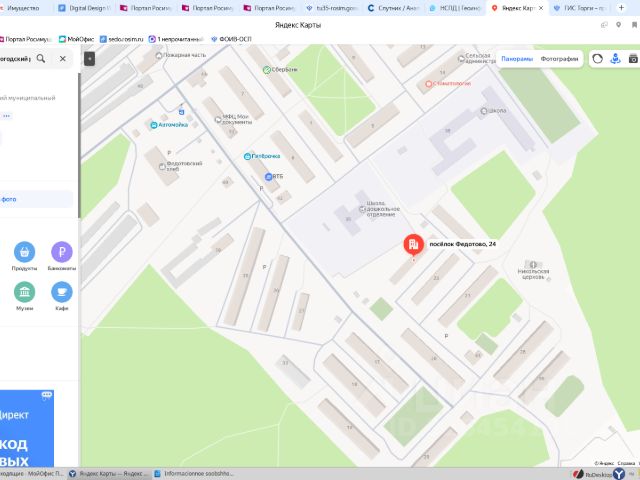640x480 pixels.
Task: Click the фото button in side panel
Action: coord(36,199)
